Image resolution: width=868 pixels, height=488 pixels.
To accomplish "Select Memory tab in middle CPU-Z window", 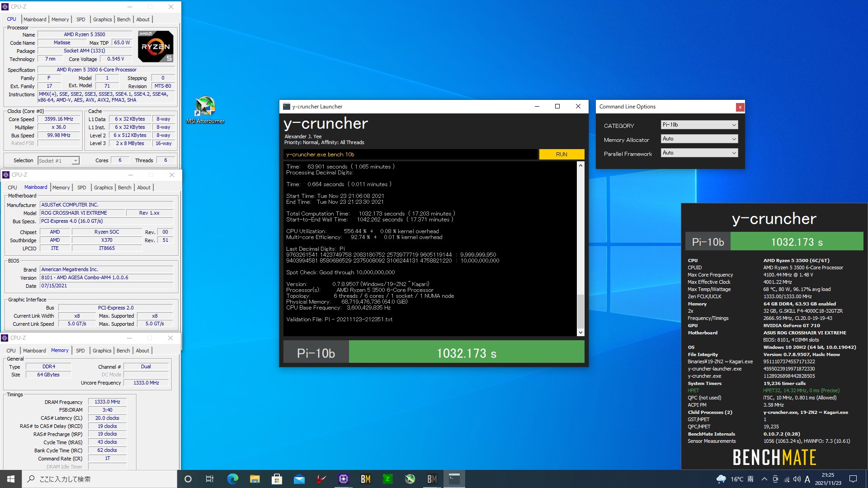I will tap(61, 188).
